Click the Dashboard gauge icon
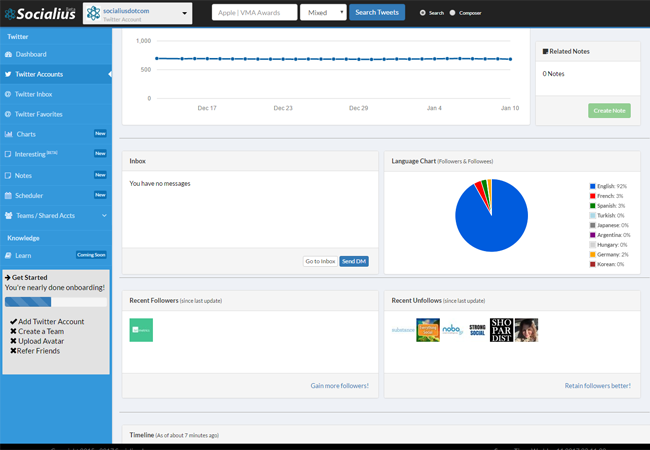The width and height of the screenshot is (650, 450). (8, 54)
